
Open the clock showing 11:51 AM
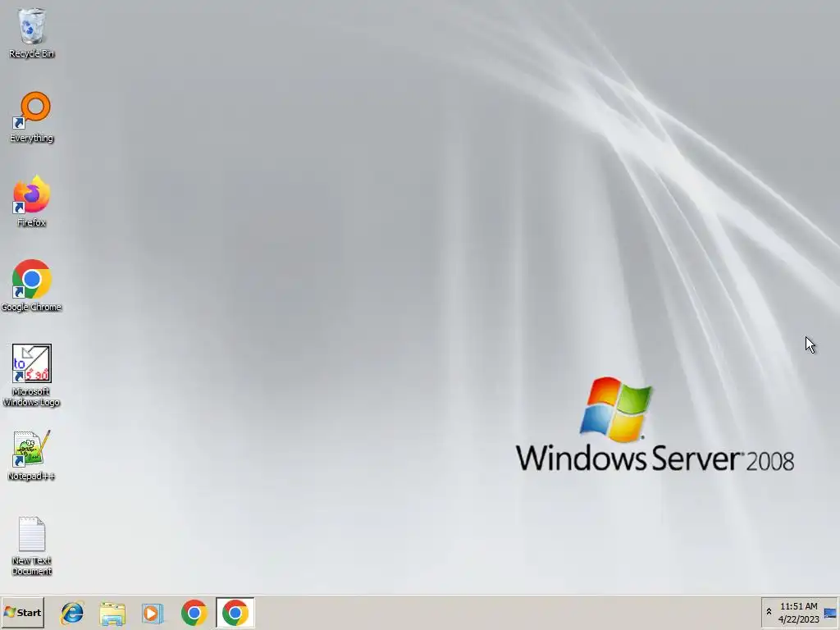pos(799,613)
